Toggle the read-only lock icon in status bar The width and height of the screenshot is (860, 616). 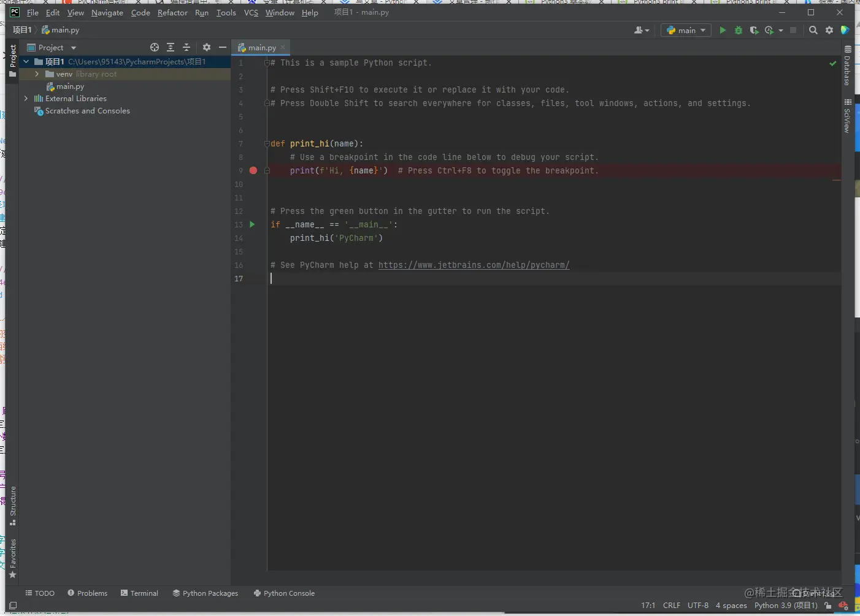point(828,606)
